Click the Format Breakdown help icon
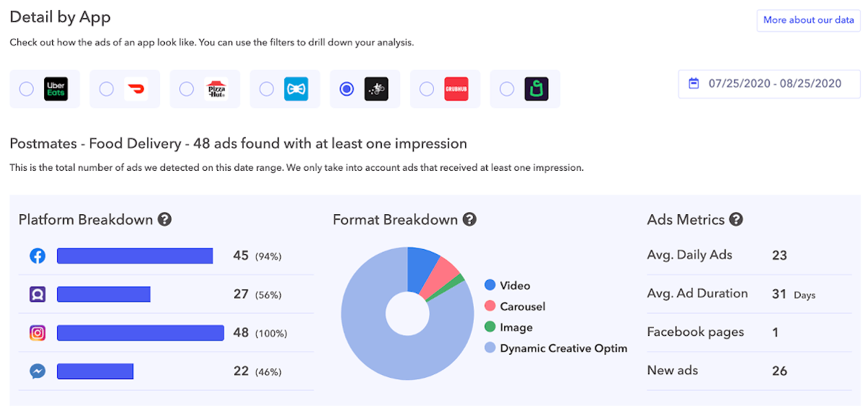 469,219
